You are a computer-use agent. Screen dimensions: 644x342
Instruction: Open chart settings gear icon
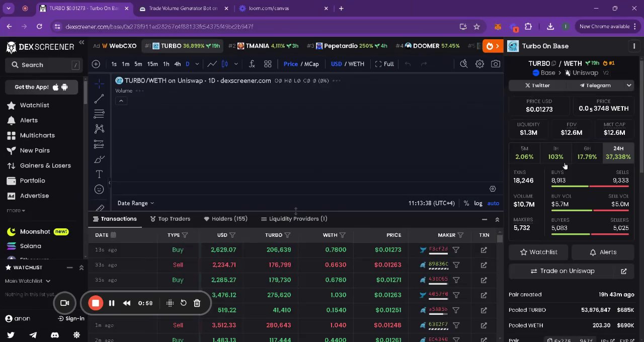[x=480, y=64]
